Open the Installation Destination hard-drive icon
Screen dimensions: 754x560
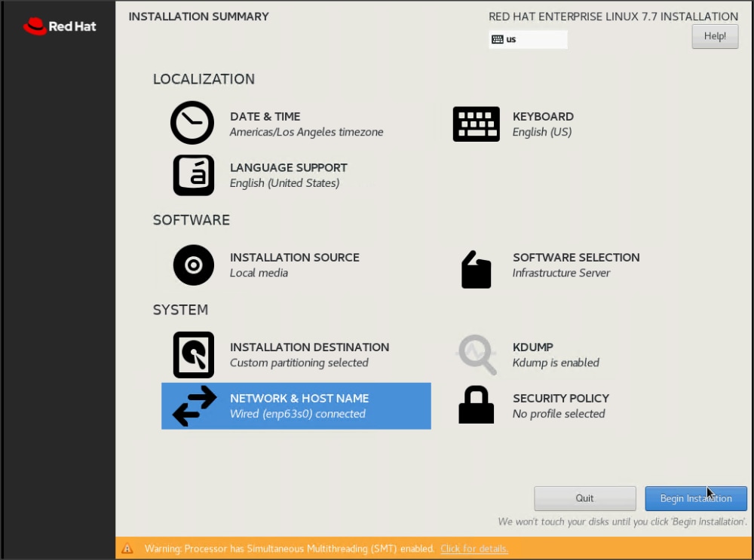coord(193,355)
